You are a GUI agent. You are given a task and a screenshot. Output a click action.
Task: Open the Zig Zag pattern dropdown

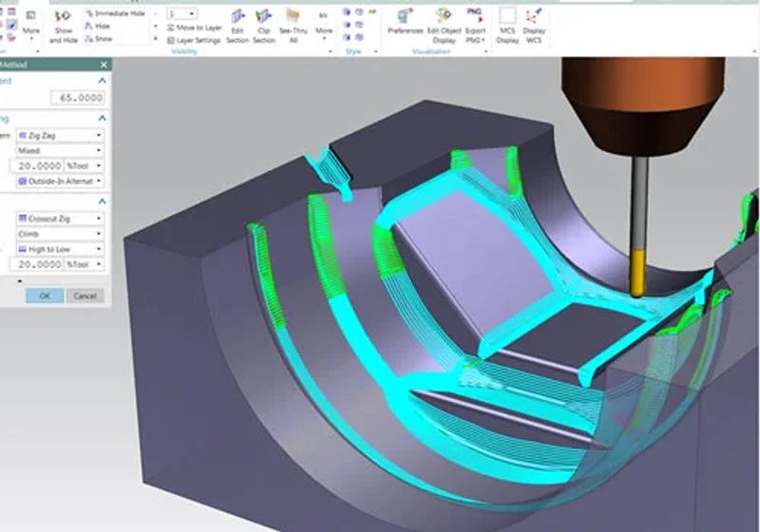pyautogui.click(x=60, y=136)
